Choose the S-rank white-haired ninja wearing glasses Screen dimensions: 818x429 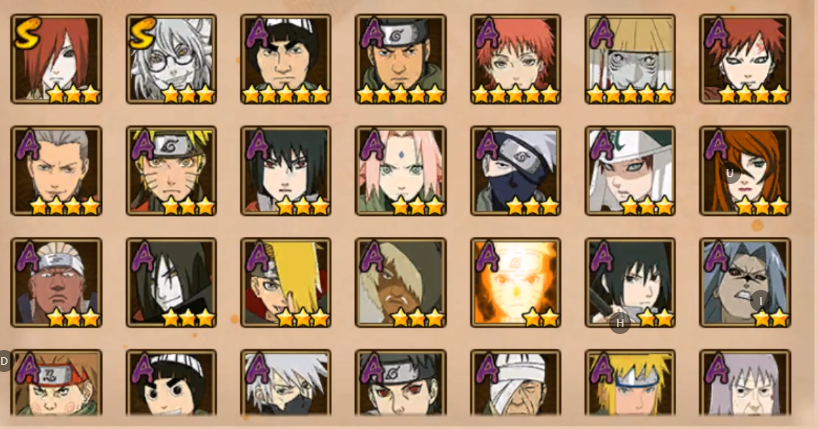[171, 59]
